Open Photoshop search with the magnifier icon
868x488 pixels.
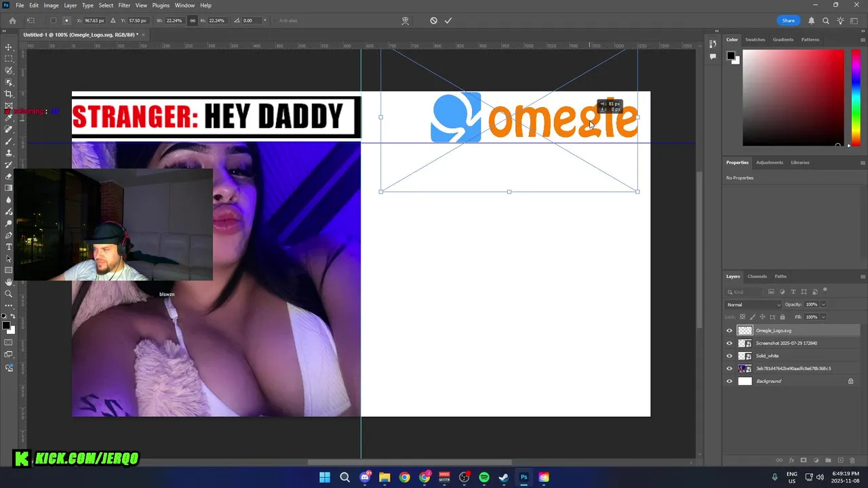(x=826, y=20)
